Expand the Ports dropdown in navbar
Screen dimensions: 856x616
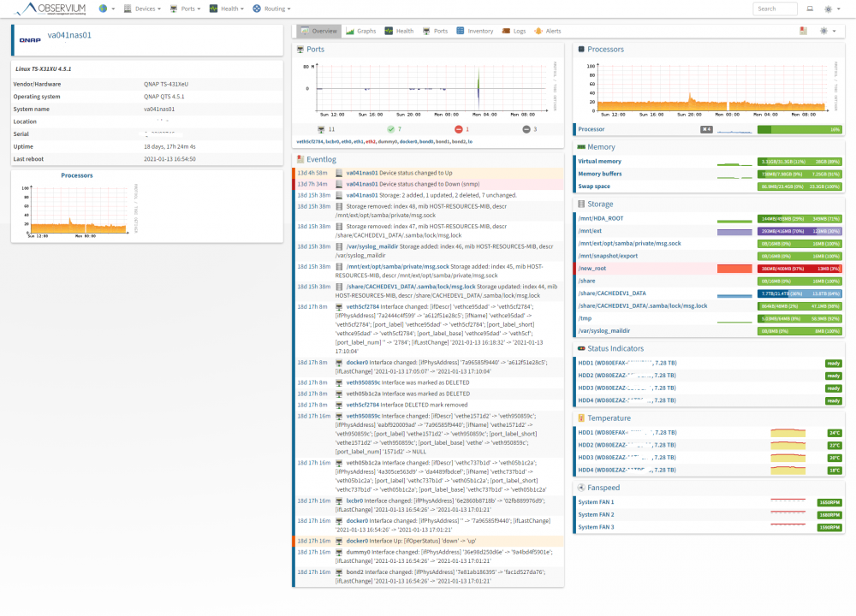tap(185, 9)
